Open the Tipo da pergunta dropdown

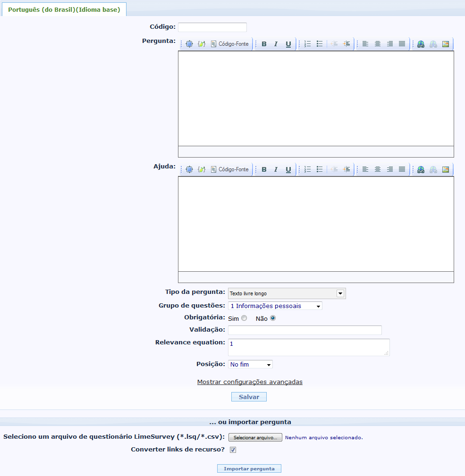coord(287,293)
